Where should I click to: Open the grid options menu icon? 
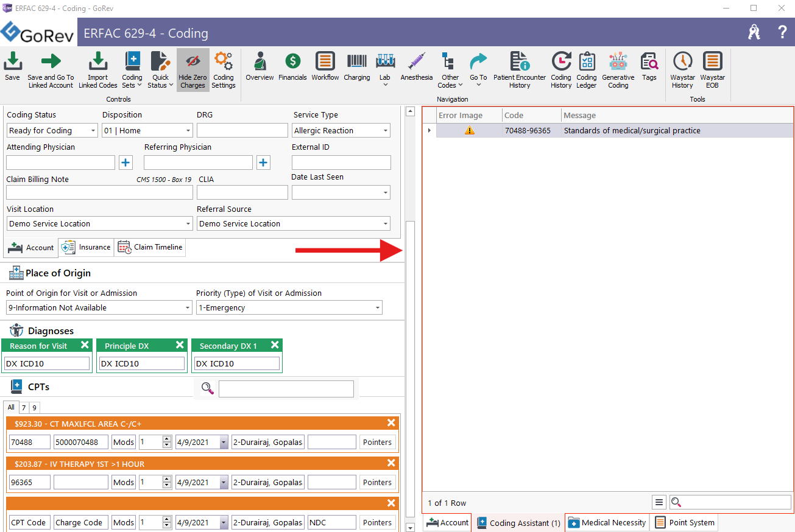(x=659, y=502)
